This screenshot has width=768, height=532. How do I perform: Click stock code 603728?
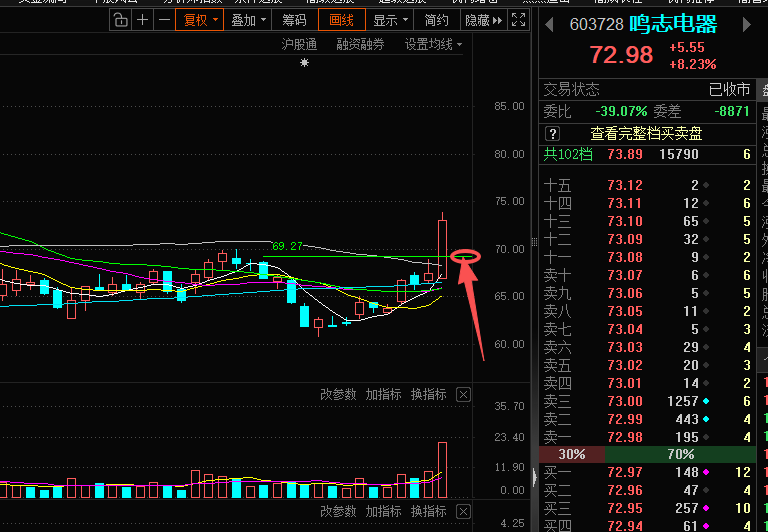[597, 24]
